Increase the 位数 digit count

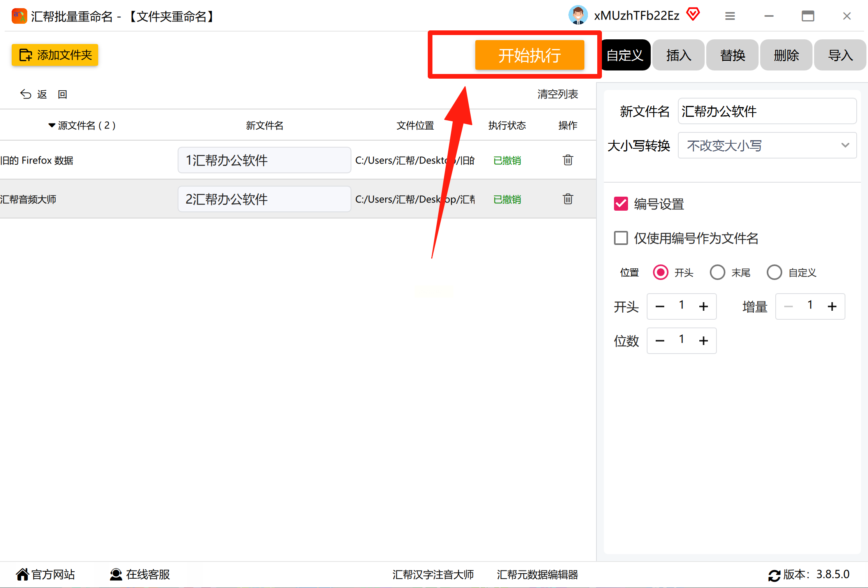(703, 341)
